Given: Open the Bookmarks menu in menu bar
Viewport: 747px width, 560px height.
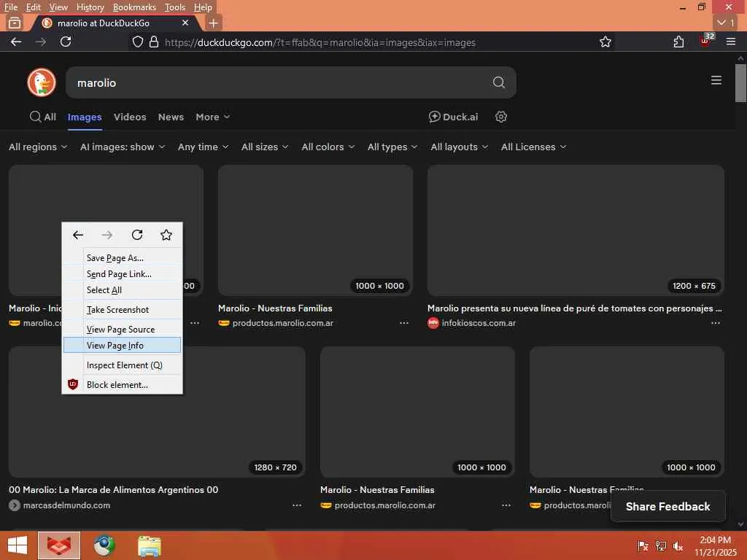Looking at the screenshot, I should tap(134, 7).
